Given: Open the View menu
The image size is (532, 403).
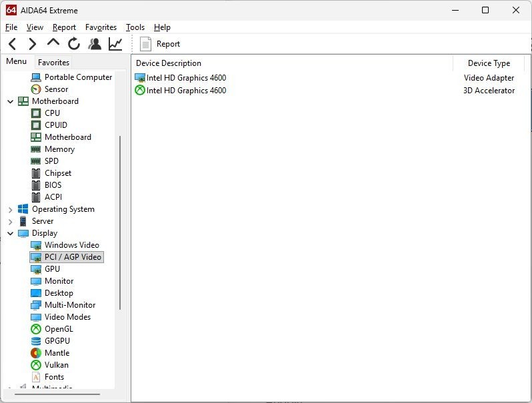Looking at the screenshot, I should (35, 27).
